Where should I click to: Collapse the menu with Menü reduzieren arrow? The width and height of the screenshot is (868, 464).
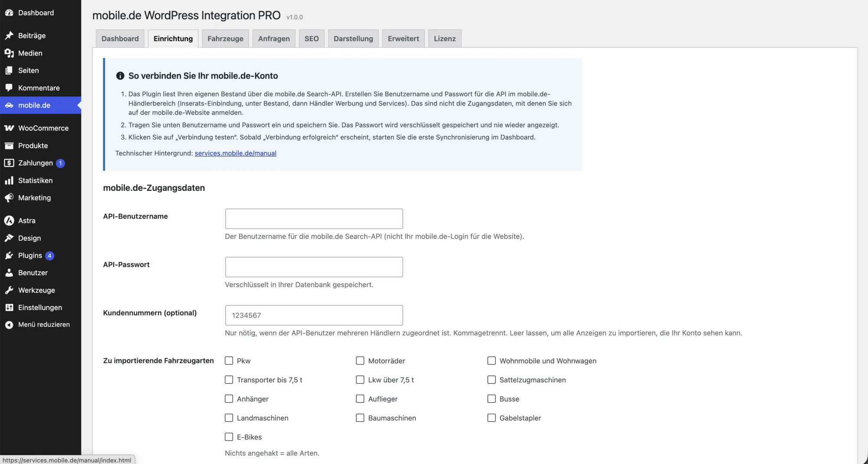click(9, 325)
